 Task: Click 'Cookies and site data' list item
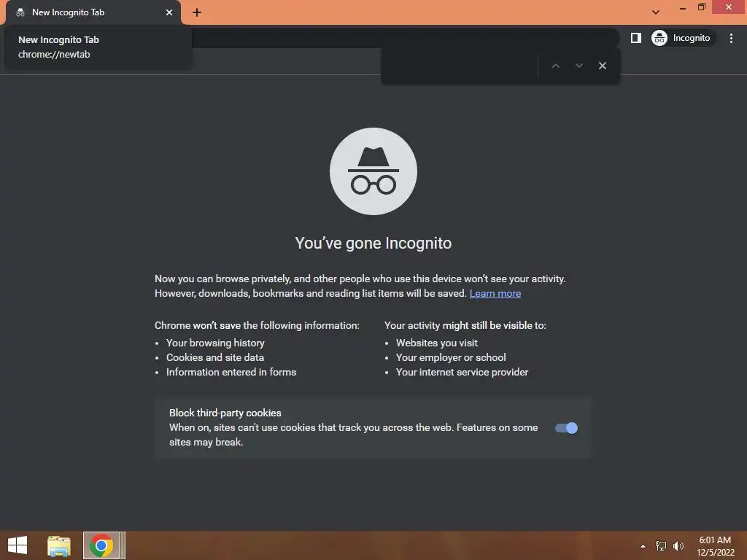coord(215,357)
